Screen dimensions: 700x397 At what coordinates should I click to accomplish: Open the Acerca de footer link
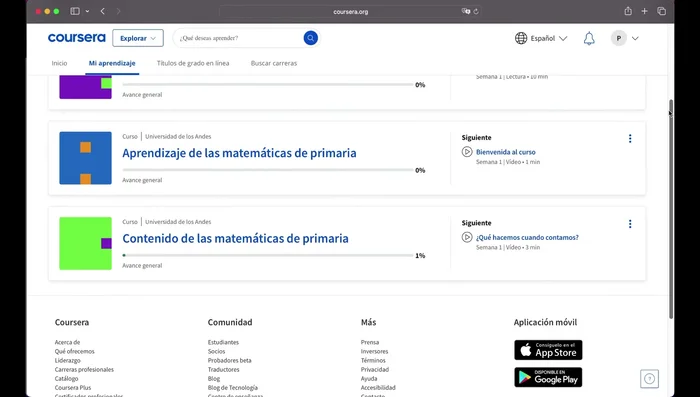click(x=67, y=342)
